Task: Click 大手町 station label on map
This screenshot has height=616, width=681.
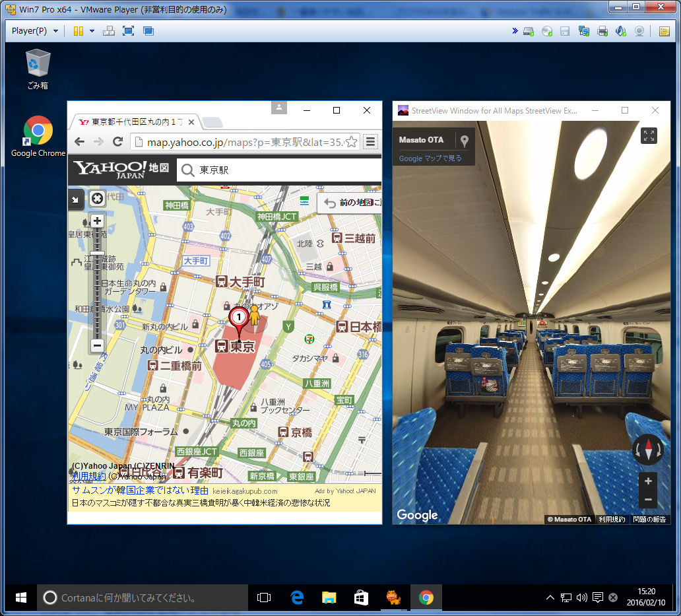Action: (240, 281)
